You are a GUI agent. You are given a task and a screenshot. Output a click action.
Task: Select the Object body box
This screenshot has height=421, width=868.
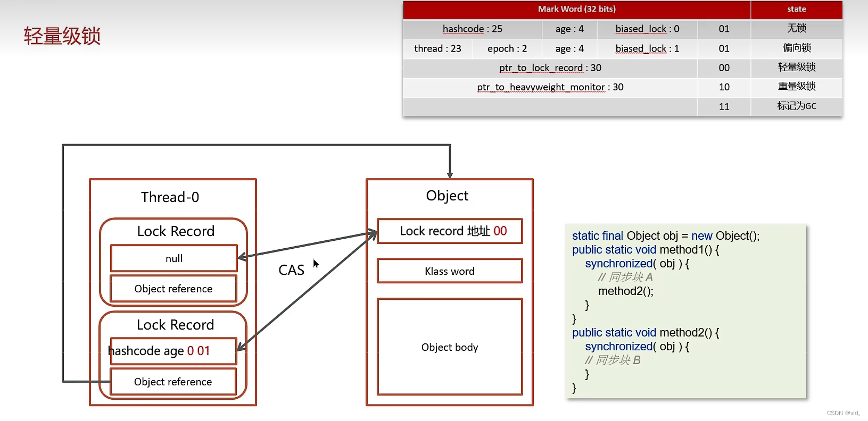click(x=450, y=347)
